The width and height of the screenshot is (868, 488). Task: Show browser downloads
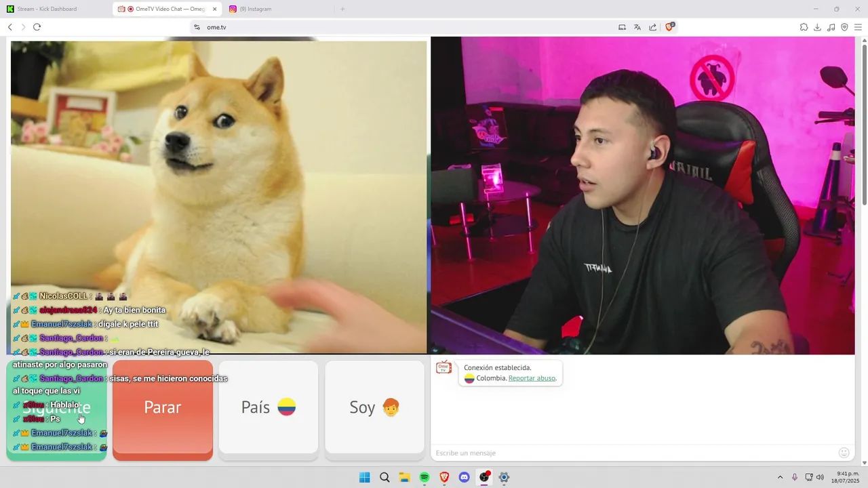tap(817, 27)
